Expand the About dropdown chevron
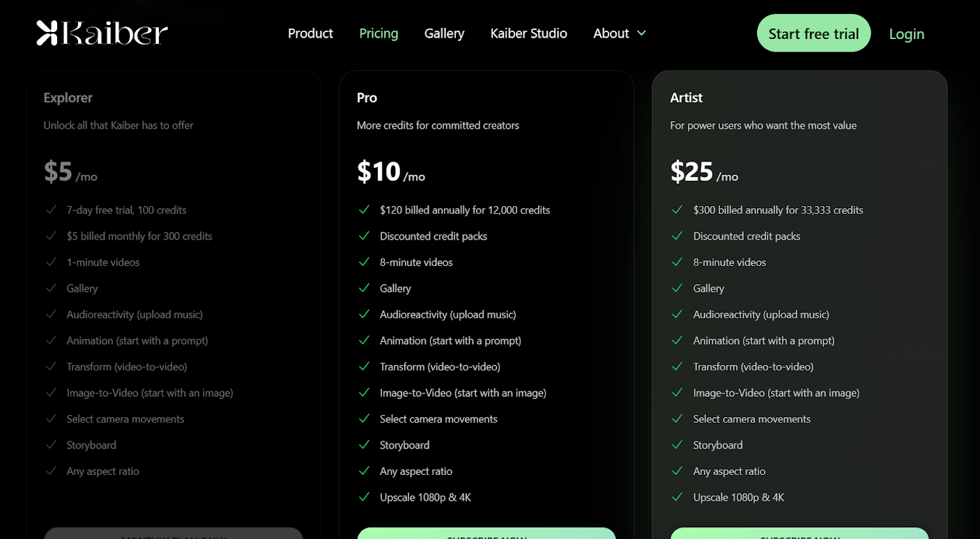Image resolution: width=980 pixels, height=539 pixels. 641,33
